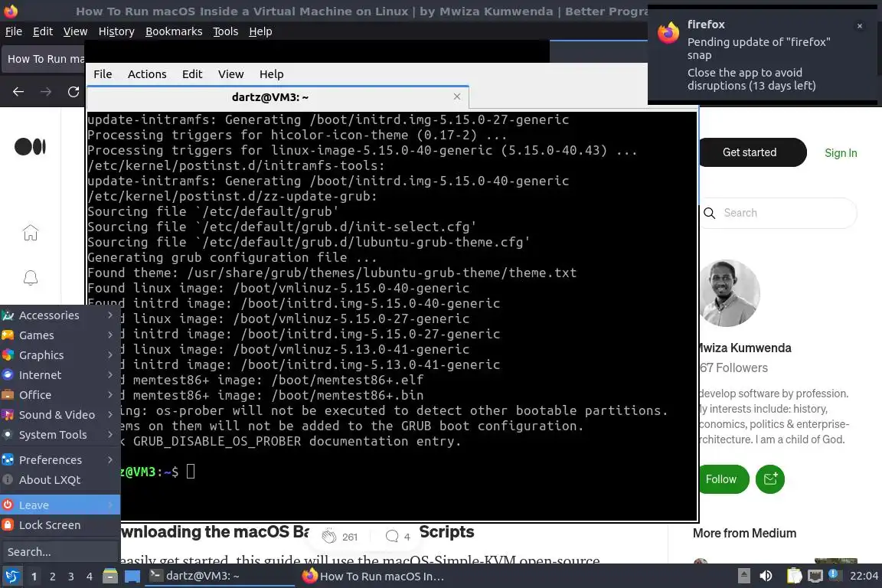Click the Firefox forward arrow

click(46, 92)
